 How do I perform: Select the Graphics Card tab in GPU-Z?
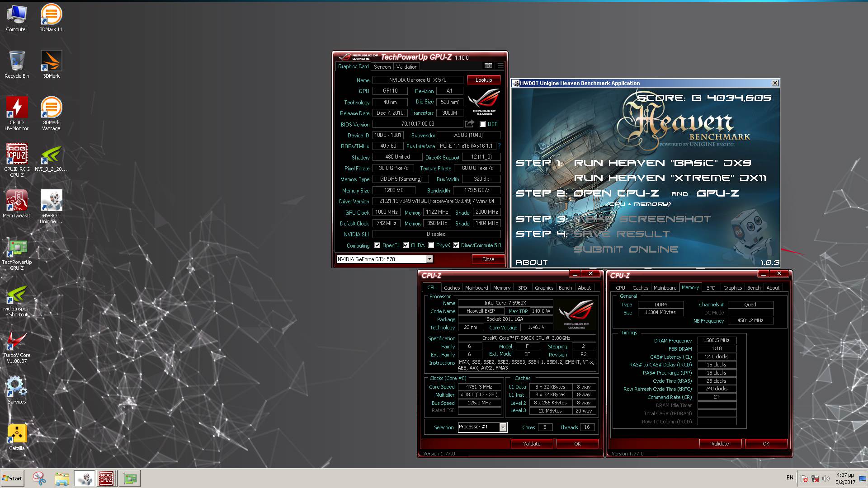coord(354,66)
